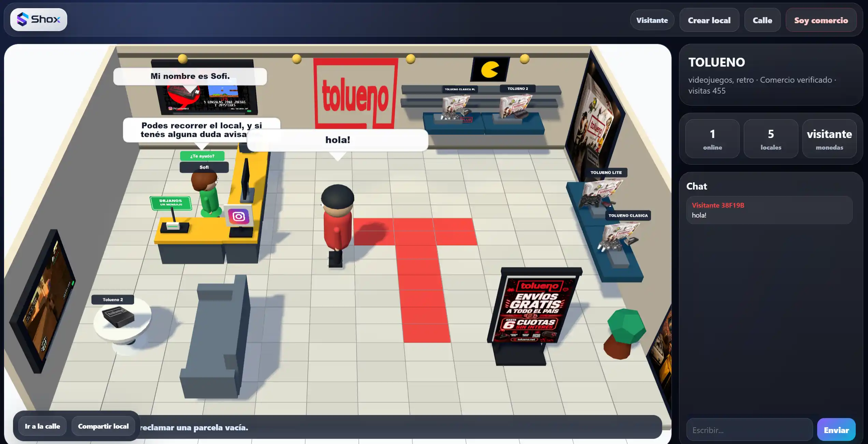Click the Compartir local button
This screenshot has height=444, width=868.
tap(103, 426)
